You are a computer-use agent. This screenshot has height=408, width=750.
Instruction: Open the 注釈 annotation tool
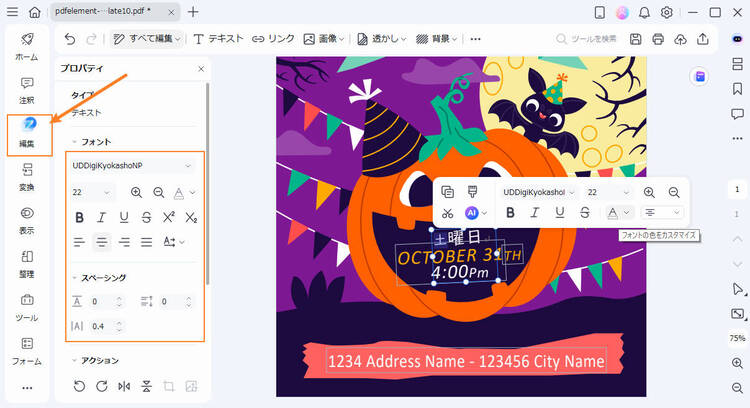[27, 90]
